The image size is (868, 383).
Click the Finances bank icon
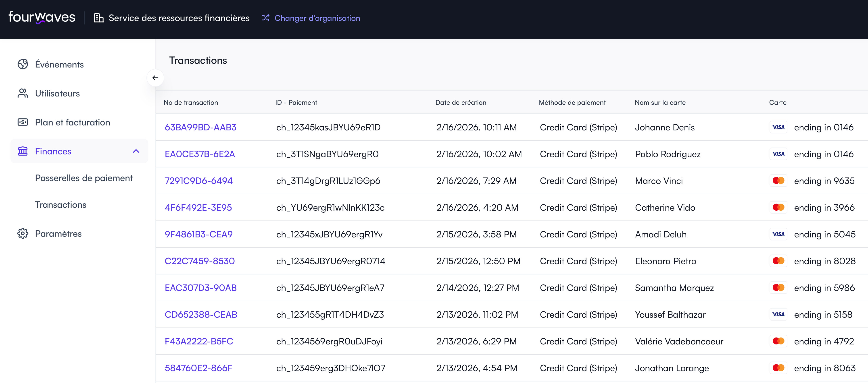pyautogui.click(x=23, y=151)
